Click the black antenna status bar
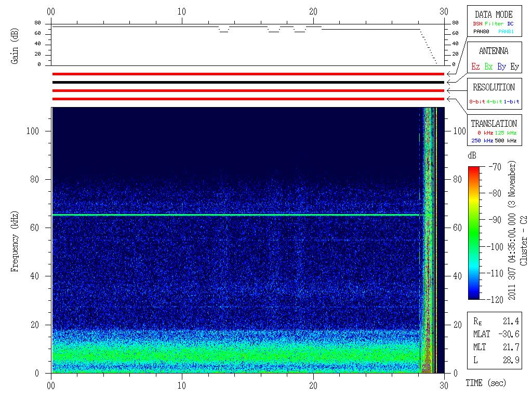Viewport: 532px width, 399px height. point(248,82)
